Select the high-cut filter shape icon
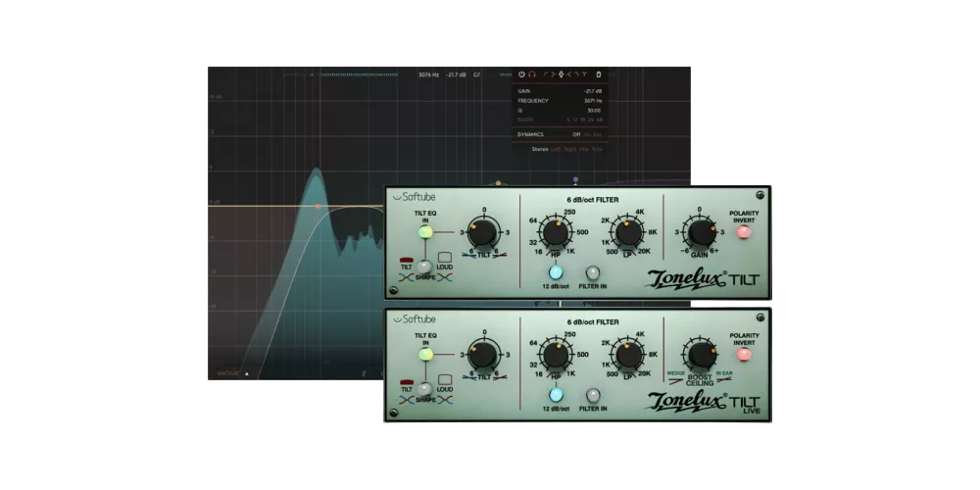980x490 pixels. pos(577,74)
